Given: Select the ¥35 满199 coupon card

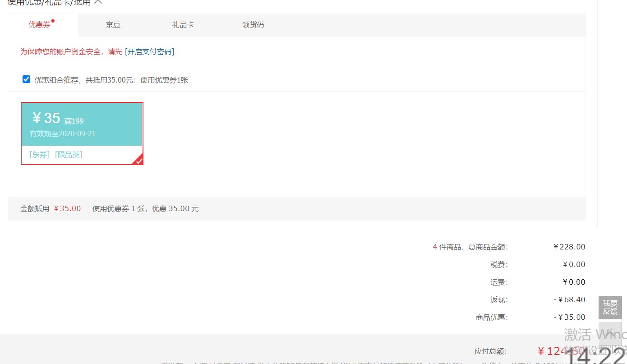Looking at the screenshot, I should tap(82, 134).
